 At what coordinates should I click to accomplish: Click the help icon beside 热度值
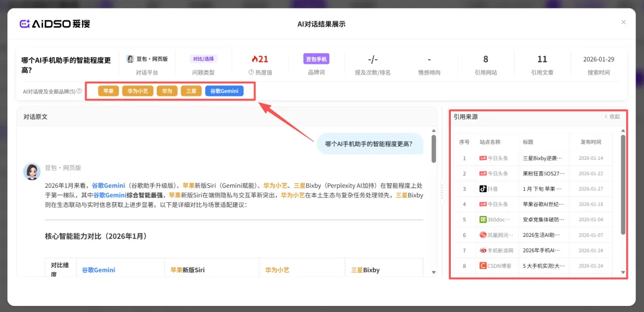tap(251, 72)
